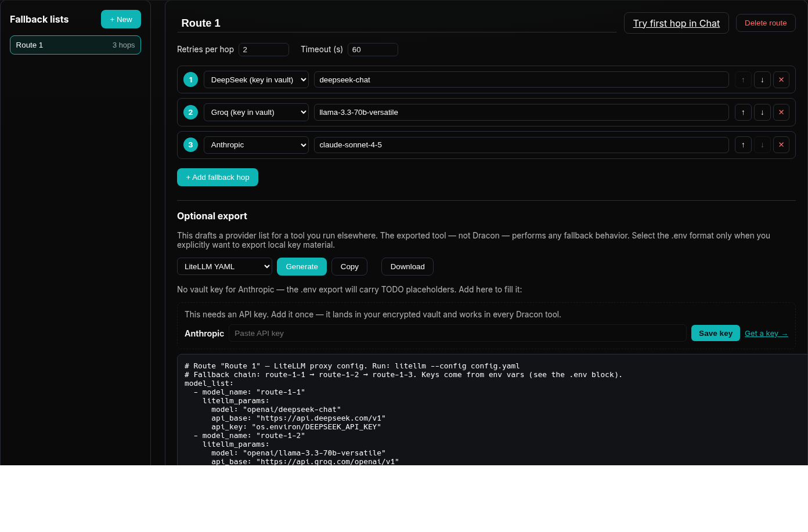Click the 'Fallback lists' heading
808x532 pixels.
[x=39, y=19]
